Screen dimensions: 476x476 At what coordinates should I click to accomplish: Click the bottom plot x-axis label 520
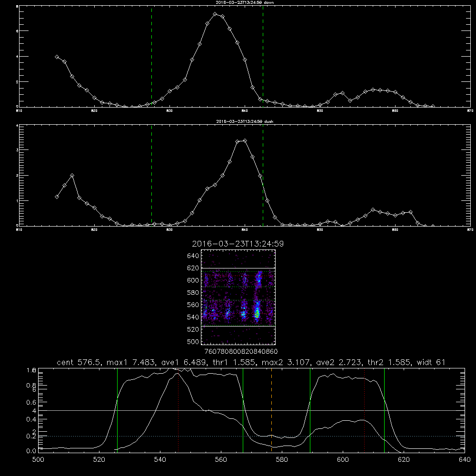99,459
